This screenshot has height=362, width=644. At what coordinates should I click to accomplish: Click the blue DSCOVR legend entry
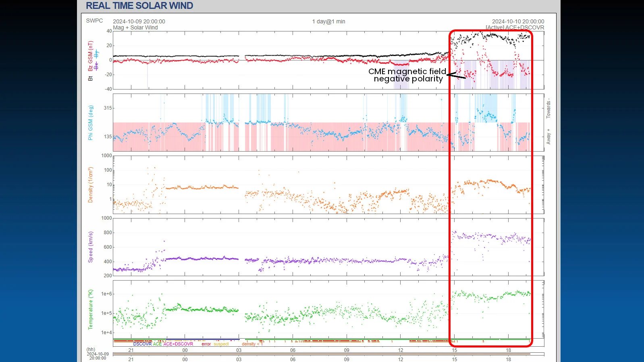tap(142, 344)
